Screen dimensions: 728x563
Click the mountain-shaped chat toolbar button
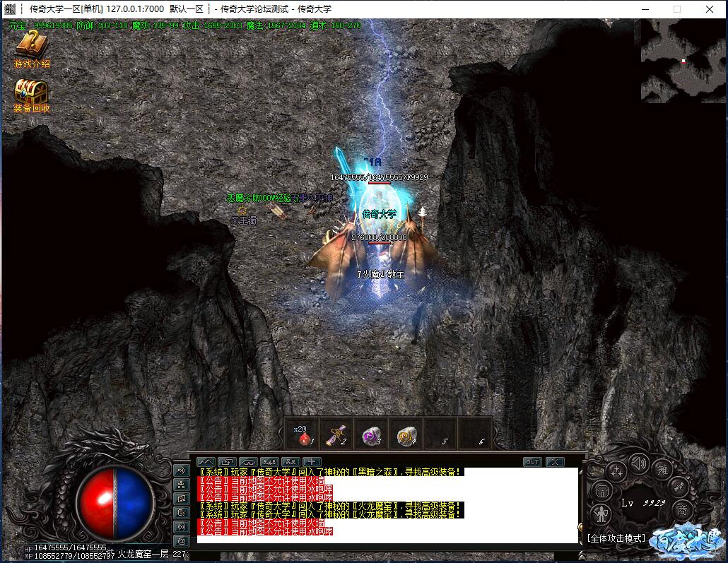pos(206,462)
